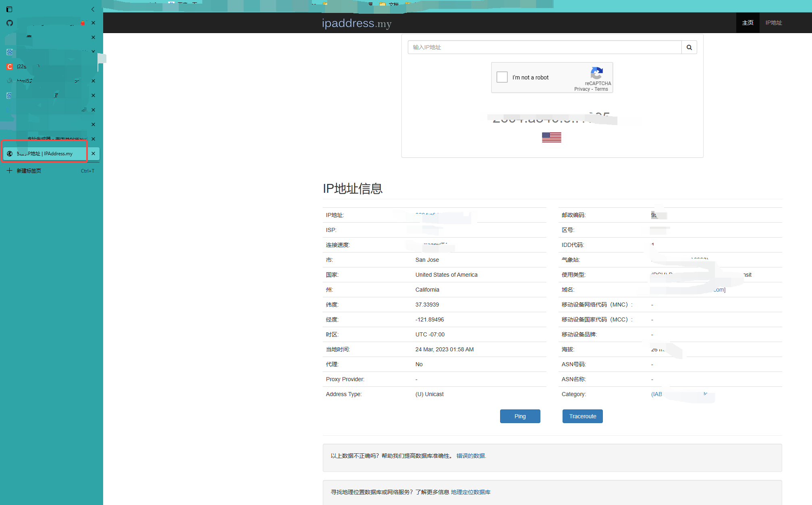This screenshot has height=505, width=812.
Task: Click the United States flag image
Action: click(x=551, y=138)
